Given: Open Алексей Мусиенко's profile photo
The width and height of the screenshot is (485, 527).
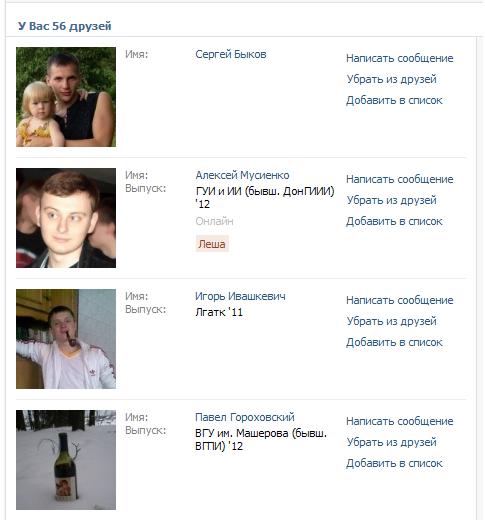Looking at the screenshot, I should 66,218.
